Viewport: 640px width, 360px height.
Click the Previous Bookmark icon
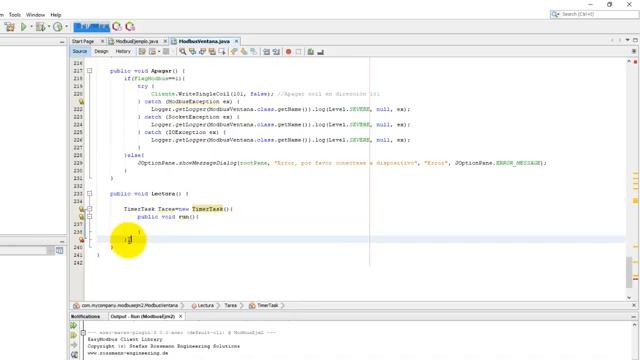234,52
